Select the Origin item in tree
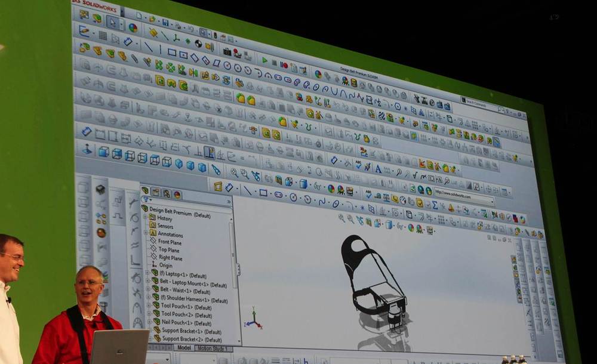Screen dimensions: 597x364 click(x=165, y=266)
